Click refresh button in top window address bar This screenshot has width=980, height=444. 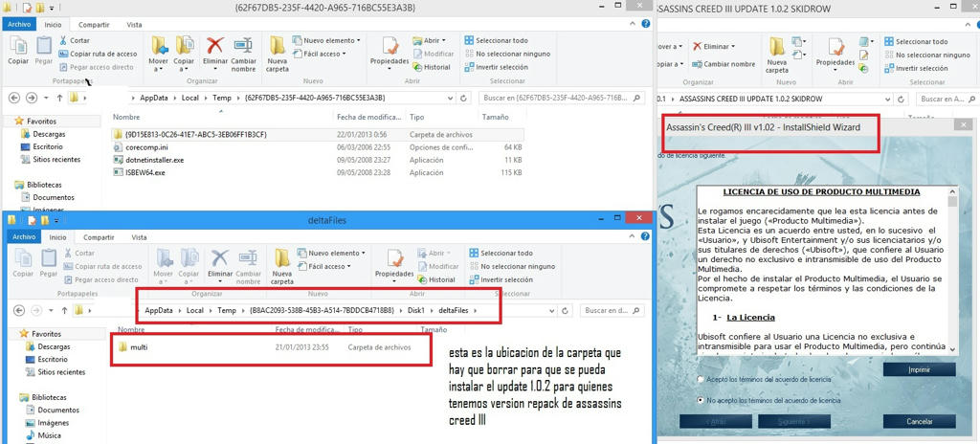point(463,99)
